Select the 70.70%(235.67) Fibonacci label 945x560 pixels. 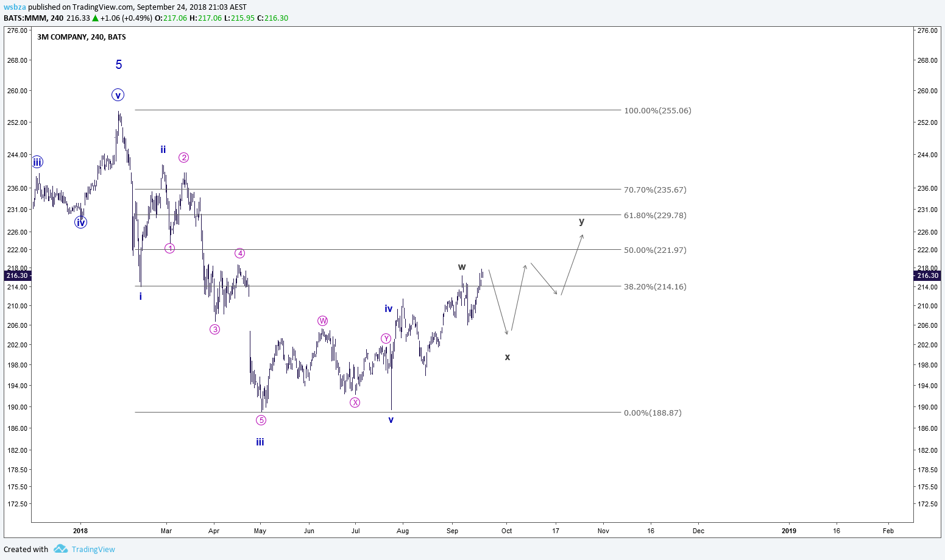(655, 190)
